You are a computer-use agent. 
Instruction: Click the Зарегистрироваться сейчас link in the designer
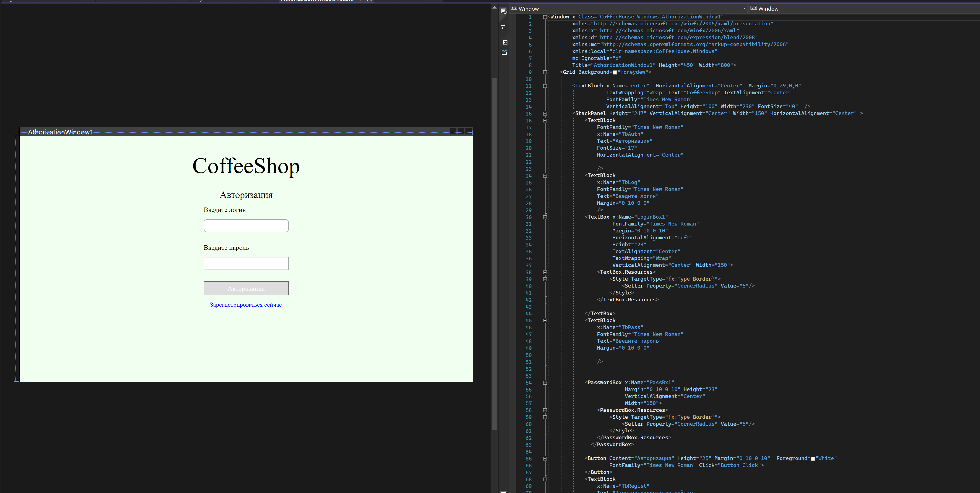(246, 304)
